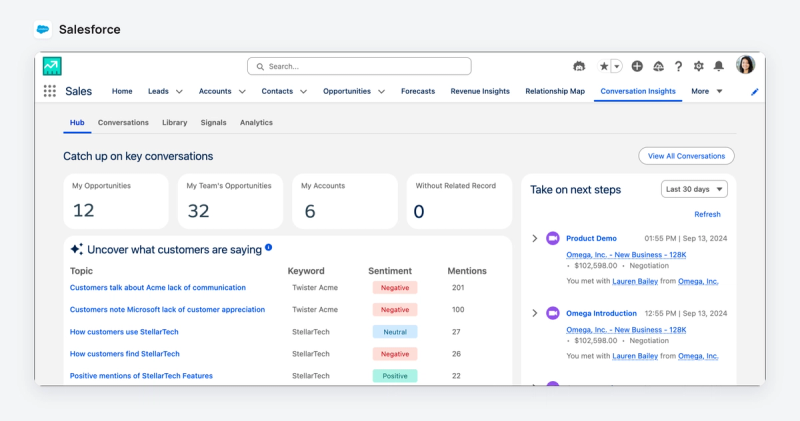800x421 pixels.
Task: Open the Leads nav tab
Action: point(158,91)
